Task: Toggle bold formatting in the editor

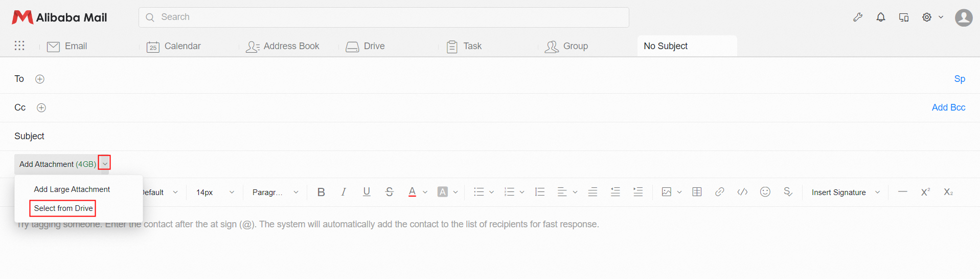Action: tap(321, 192)
